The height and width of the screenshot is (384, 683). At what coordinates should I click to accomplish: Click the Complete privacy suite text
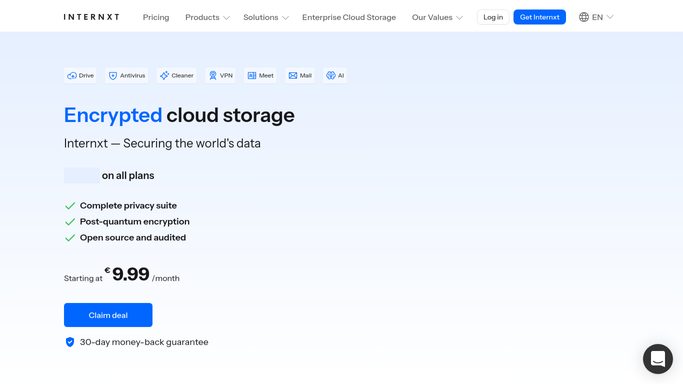point(128,205)
